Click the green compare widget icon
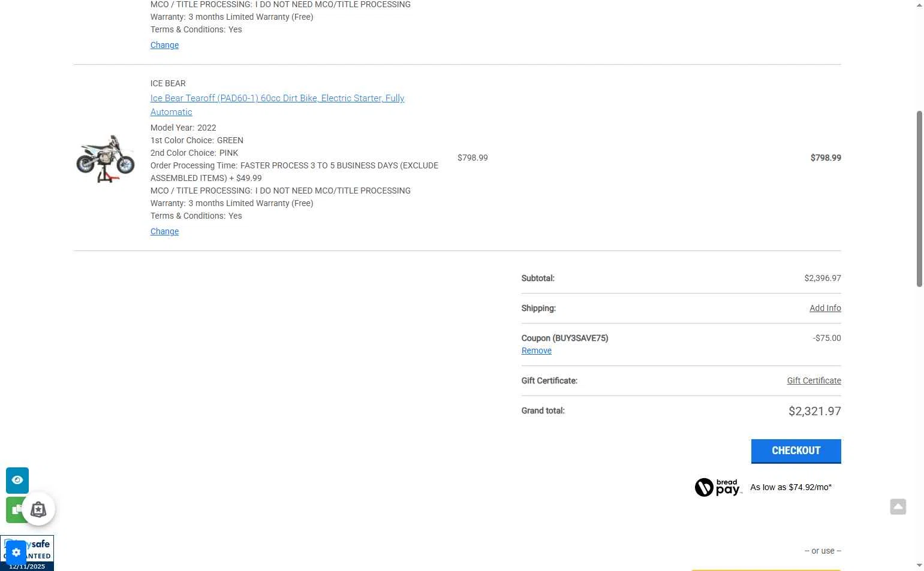 click(13, 510)
